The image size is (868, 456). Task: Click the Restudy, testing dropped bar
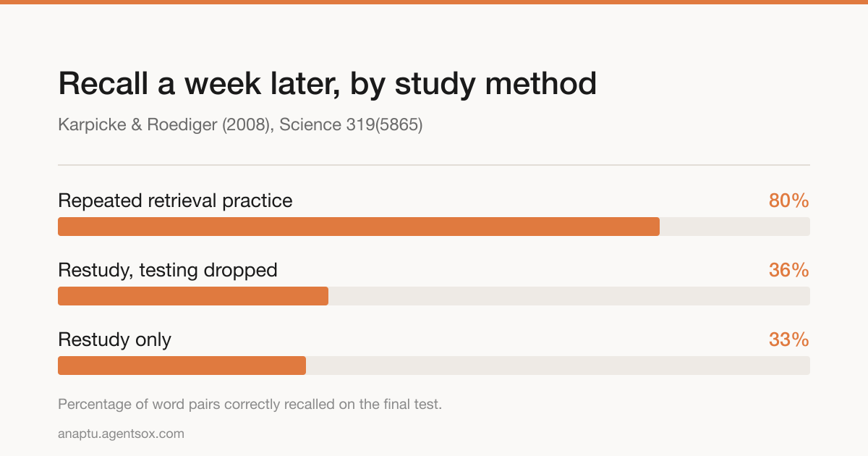click(x=193, y=296)
